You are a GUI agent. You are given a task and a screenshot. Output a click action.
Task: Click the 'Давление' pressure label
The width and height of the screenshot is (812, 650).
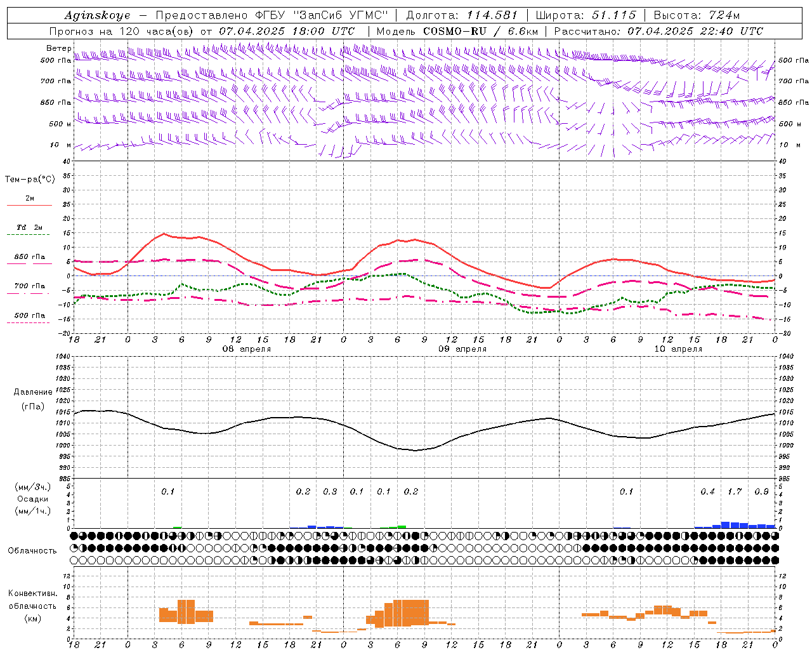coord(33,392)
